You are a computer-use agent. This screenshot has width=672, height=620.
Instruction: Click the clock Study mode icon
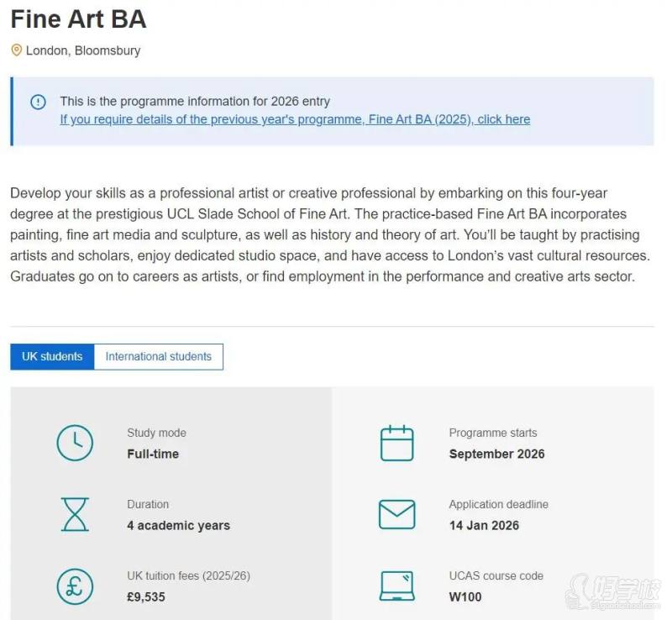(x=75, y=443)
